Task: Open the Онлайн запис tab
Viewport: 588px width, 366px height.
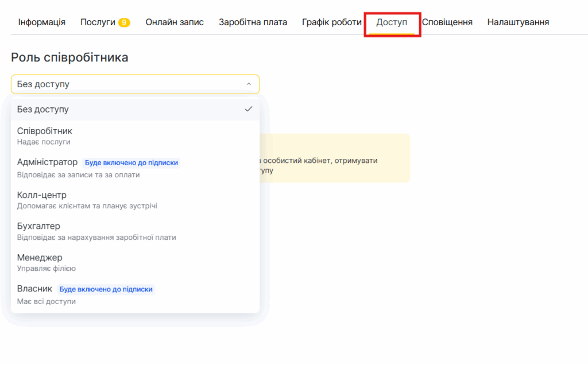Action: (175, 22)
